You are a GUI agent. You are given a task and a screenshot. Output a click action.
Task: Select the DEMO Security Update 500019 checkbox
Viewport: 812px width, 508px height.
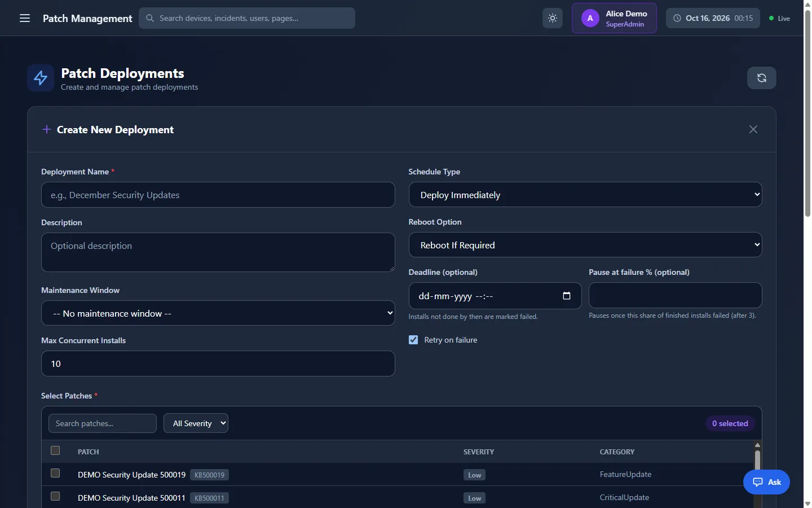55,473
